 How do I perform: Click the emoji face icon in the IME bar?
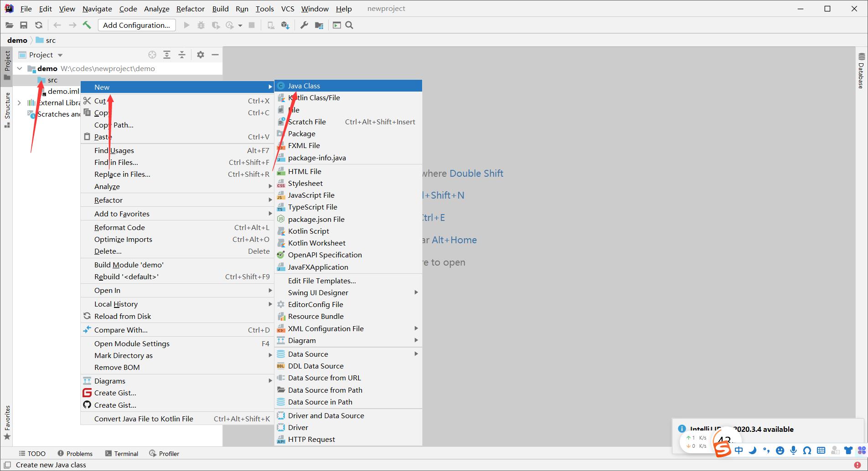point(780,451)
